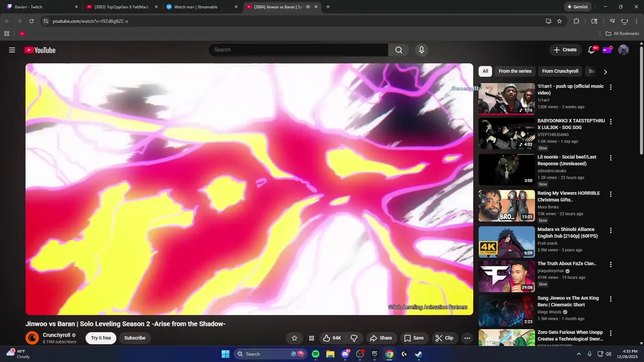Open the Madara vs Shinobi Alliance thumbnail
The width and height of the screenshot is (644, 362).
click(507, 242)
